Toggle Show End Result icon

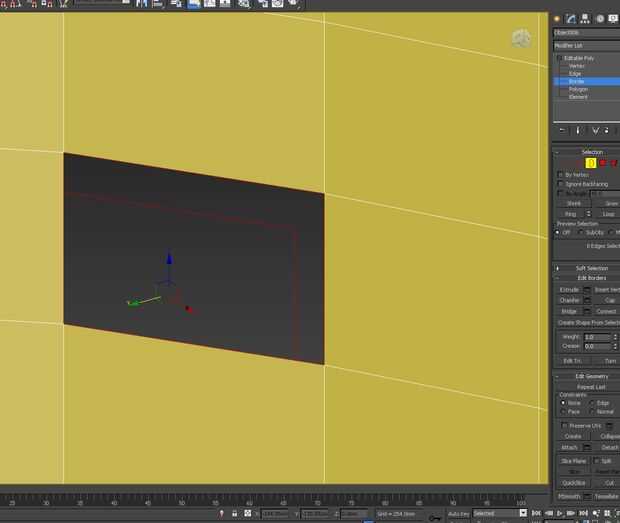[578, 131]
